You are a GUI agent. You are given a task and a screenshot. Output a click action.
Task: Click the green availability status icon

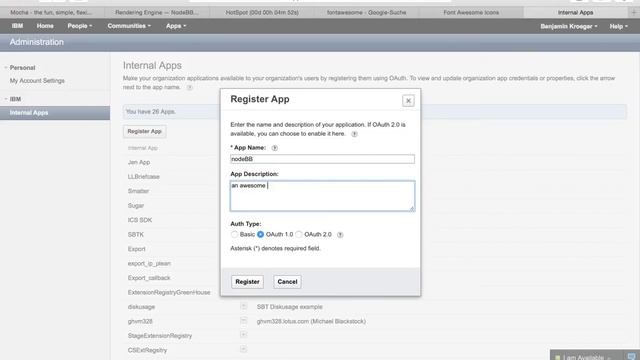click(x=558, y=357)
